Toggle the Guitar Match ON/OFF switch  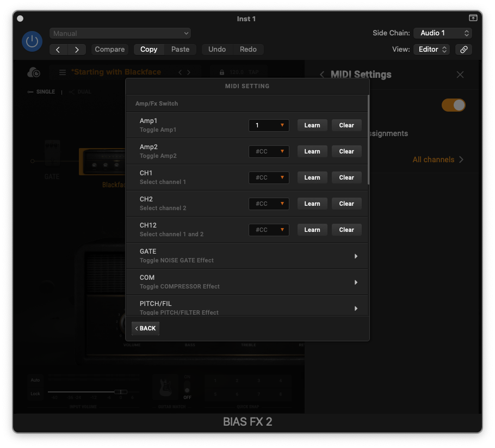(187, 388)
